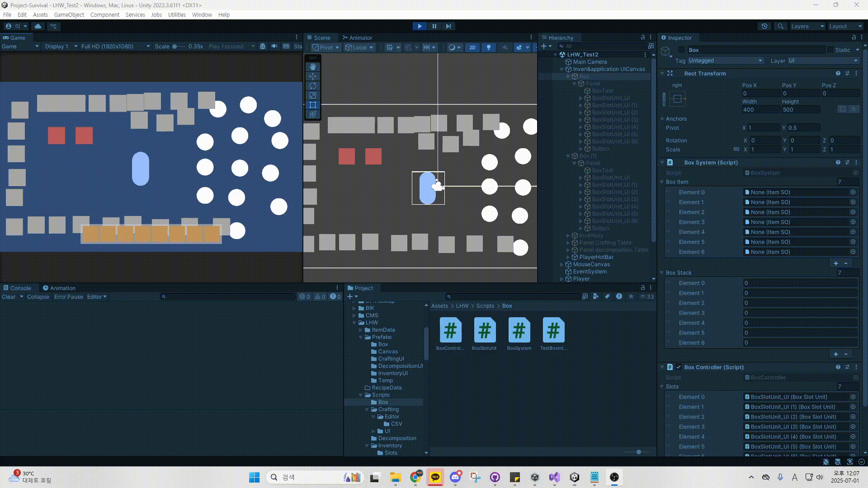This screenshot has width=868, height=488.
Task: Toggle the Static checkbox in Inspector
Action: pyautogui.click(x=830, y=50)
